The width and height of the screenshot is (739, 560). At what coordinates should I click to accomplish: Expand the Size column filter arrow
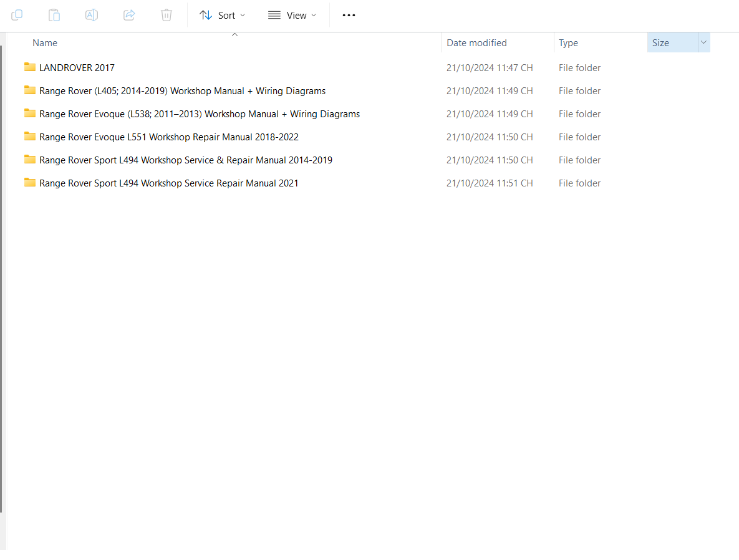pos(703,42)
